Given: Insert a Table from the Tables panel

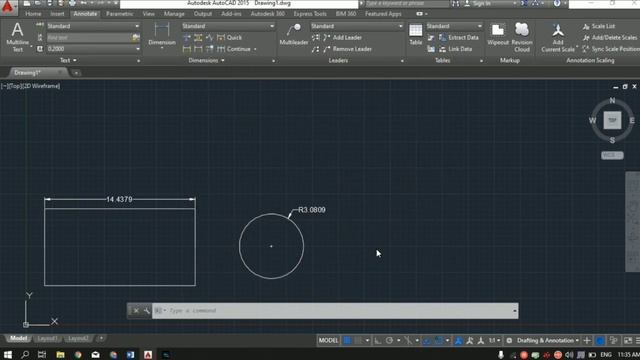Looking at the screenshot, I should 416,34.
